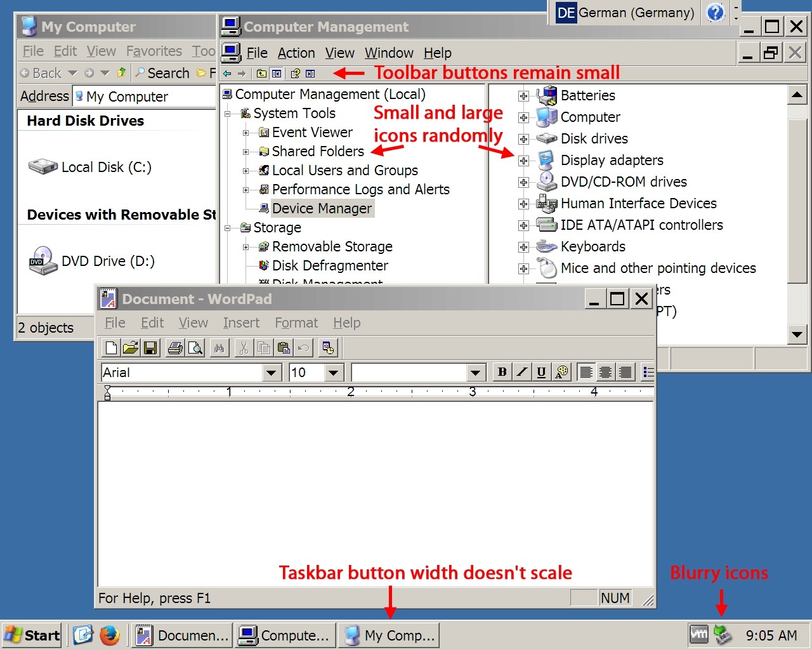
Task: Expand the Batteries node in Device Manager
Action: point(523,96)
